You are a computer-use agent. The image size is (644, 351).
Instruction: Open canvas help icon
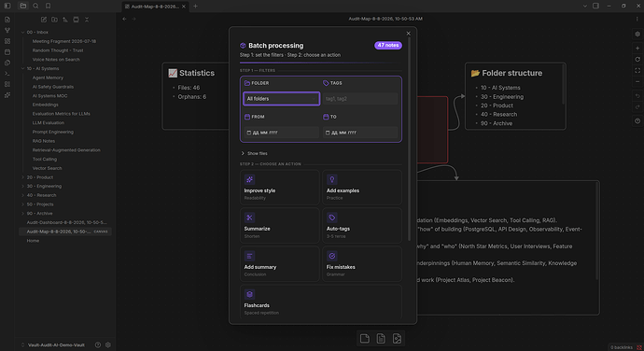pos(637,120)
